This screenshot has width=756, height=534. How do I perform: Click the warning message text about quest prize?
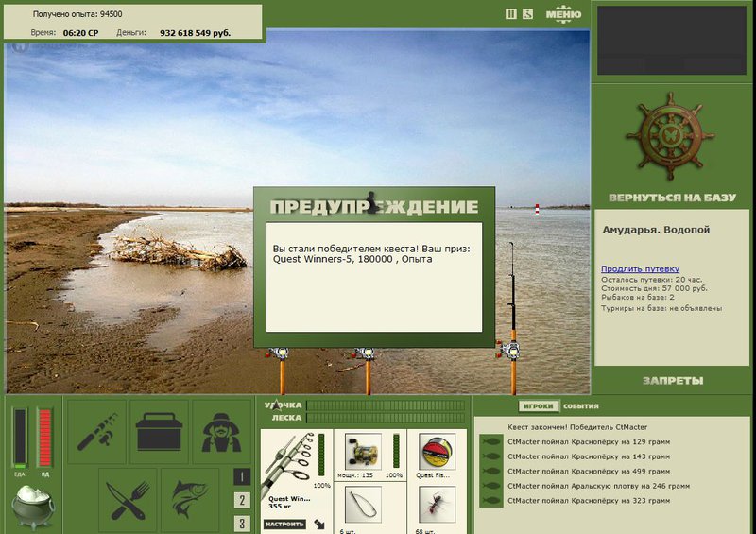pyautogui.click(x=371, y=253)
